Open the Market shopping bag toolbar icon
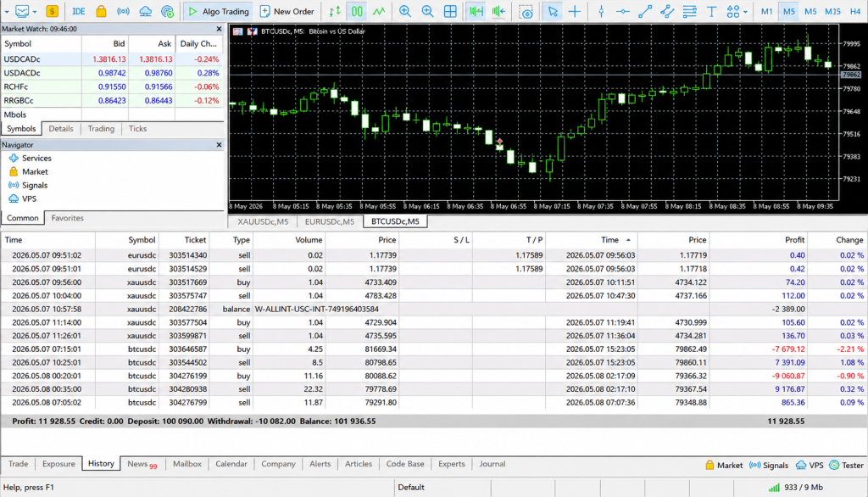The image size is (868, 497). (101, 11)
